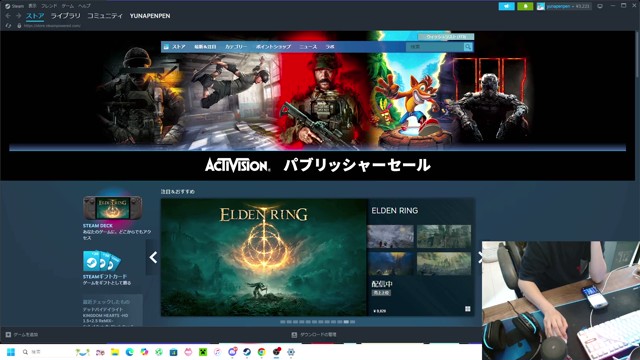Open the ポイントショップ link
Image resolution: width=640 pixels, height=360 pixels.
tap(273, 47)
